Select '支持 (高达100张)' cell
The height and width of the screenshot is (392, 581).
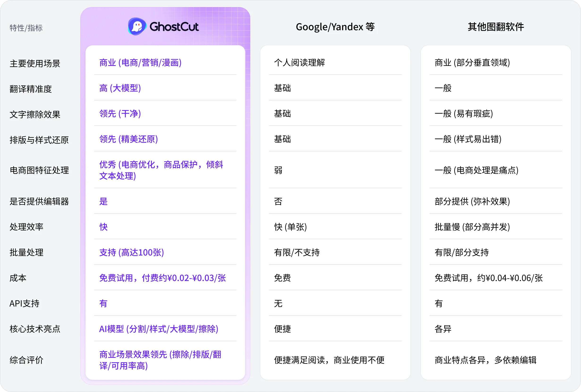(132, 252)
